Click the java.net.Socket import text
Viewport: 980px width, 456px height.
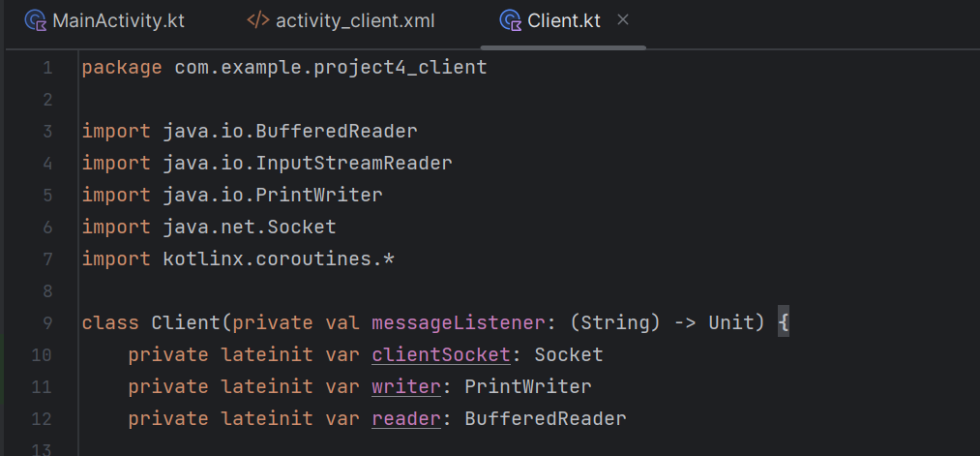click(250, 227)
